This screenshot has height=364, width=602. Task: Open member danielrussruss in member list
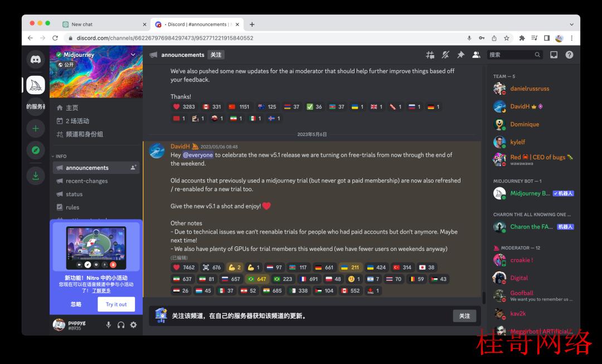tap(533, 88)
